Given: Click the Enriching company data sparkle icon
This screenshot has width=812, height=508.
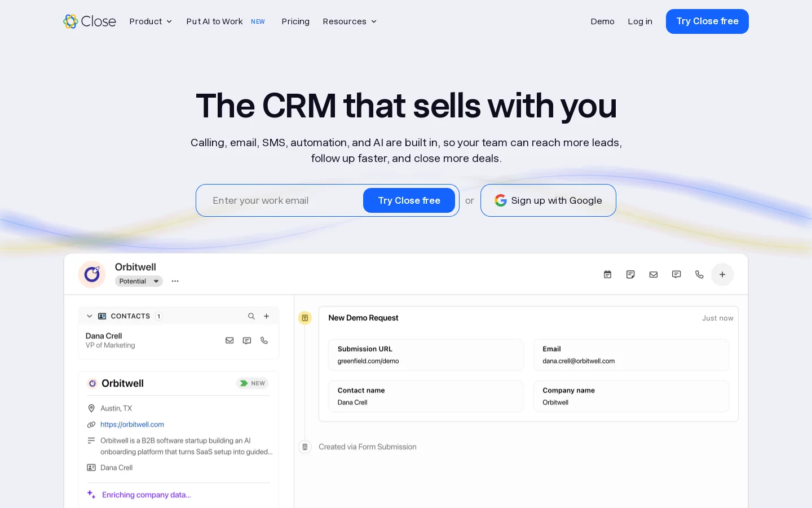Looking at the screenshot, I should (91, 494).
